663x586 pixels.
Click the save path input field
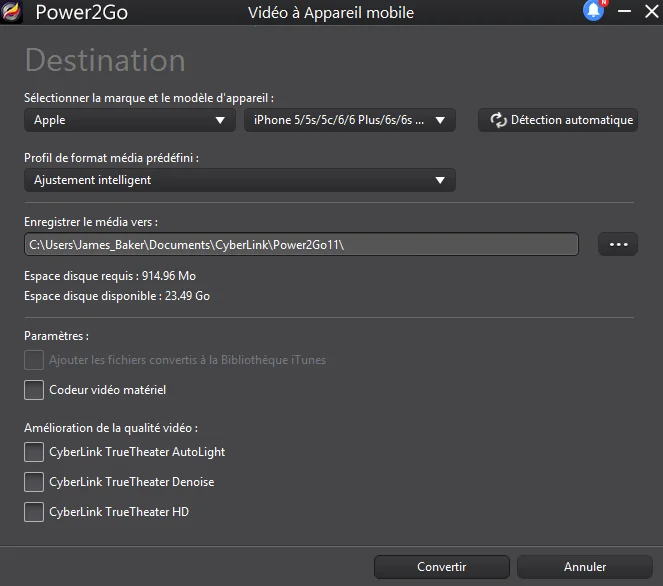click(301, 244)
